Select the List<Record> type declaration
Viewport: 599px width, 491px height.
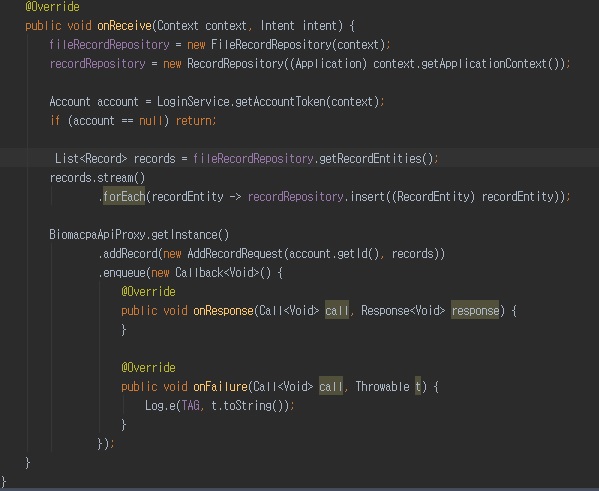coord(91,159)
